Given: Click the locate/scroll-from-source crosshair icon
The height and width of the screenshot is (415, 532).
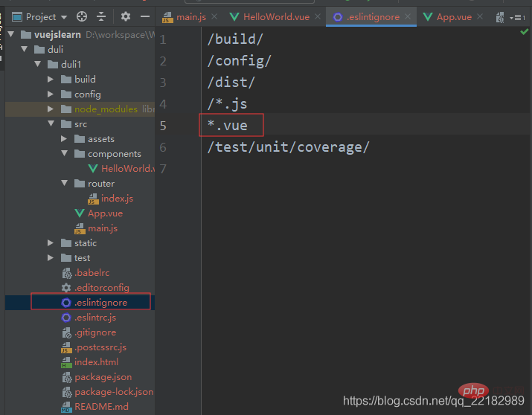Looking at the screenshot, I should 82,16.
